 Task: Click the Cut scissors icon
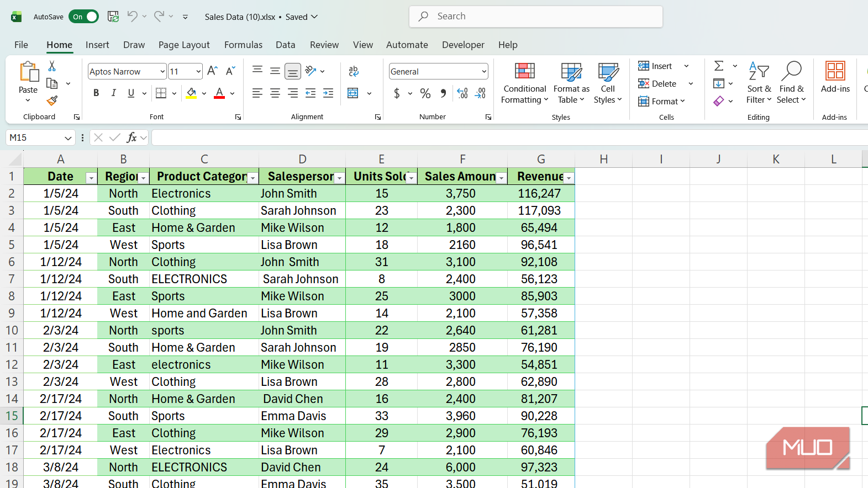click(52, 66)
